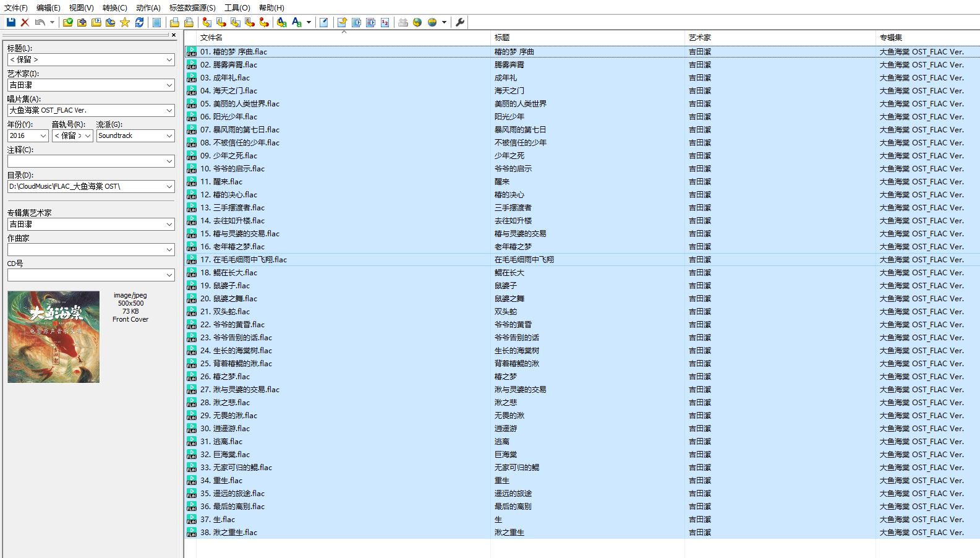Click the undo arrow icon
980x558 pixels.
(x=40, y=22)
